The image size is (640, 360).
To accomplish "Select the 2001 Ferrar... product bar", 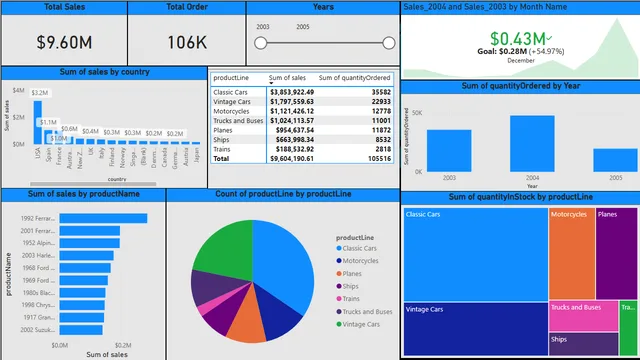I will pos(90,231).
